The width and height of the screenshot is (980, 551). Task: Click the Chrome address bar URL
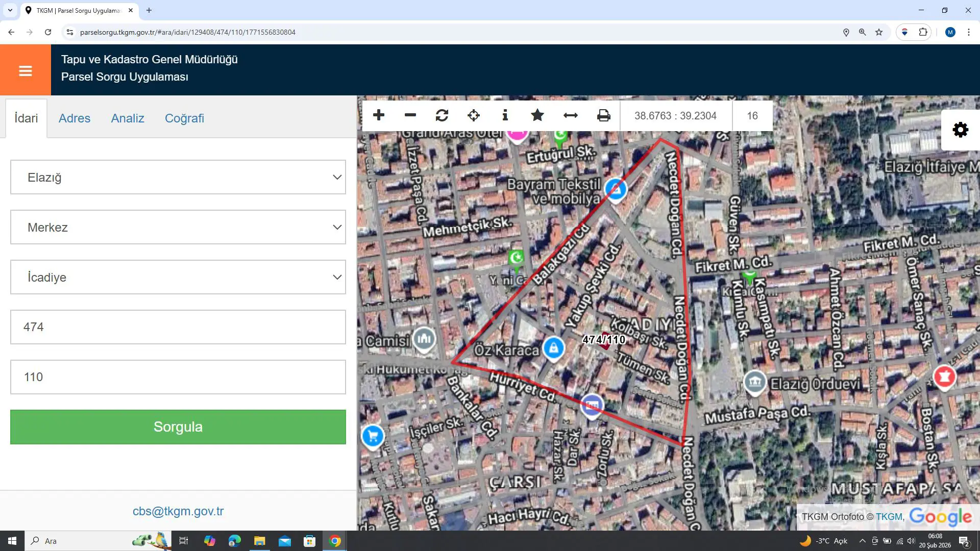(188, 32)
